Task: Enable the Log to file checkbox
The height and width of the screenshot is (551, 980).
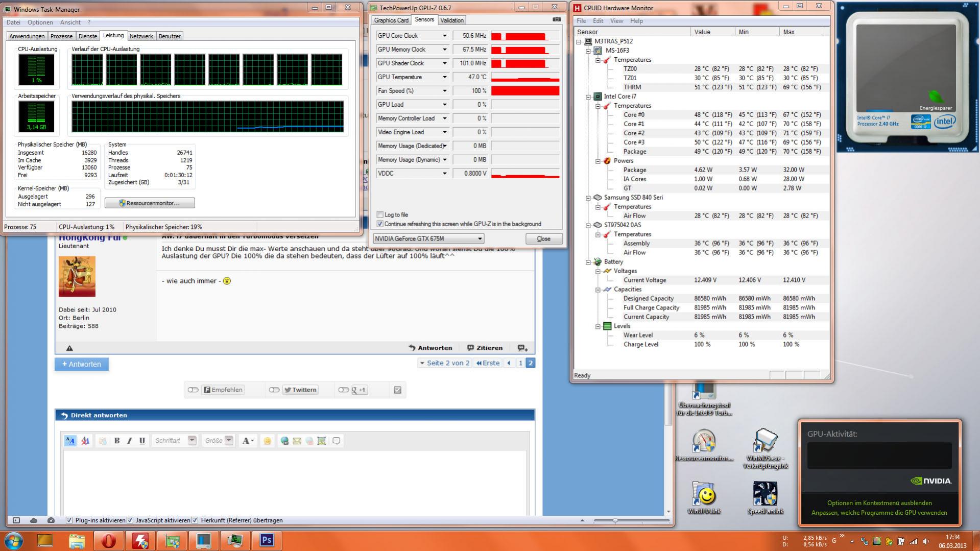Action: point(380,215)
